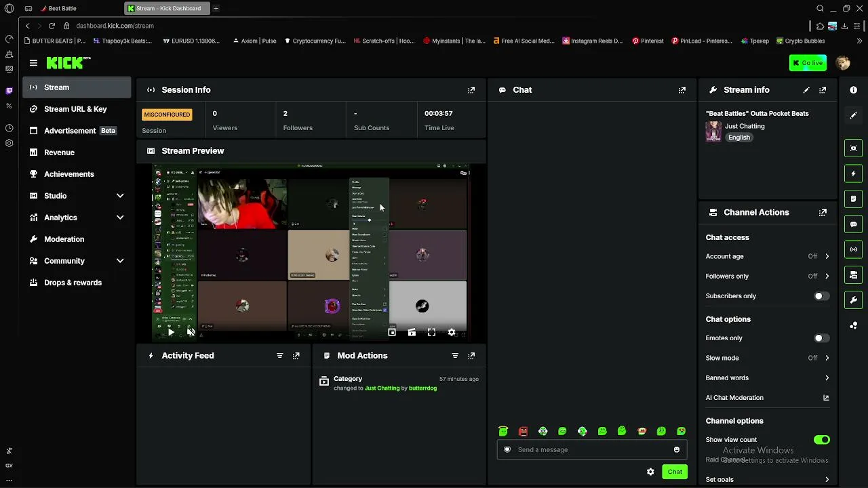The width and height of the screenshot is (868, 488).
Task: Focus the Send a message field
Action: click(x=592, y=450)
